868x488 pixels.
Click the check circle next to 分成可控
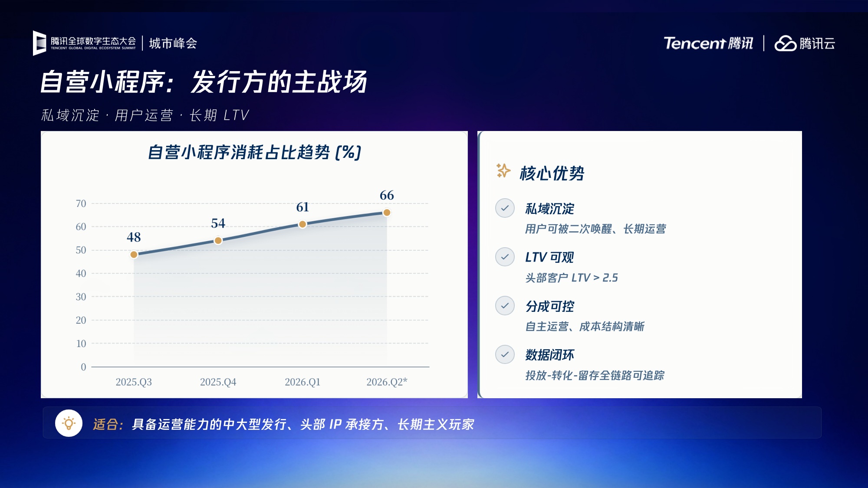pos(505,306)
